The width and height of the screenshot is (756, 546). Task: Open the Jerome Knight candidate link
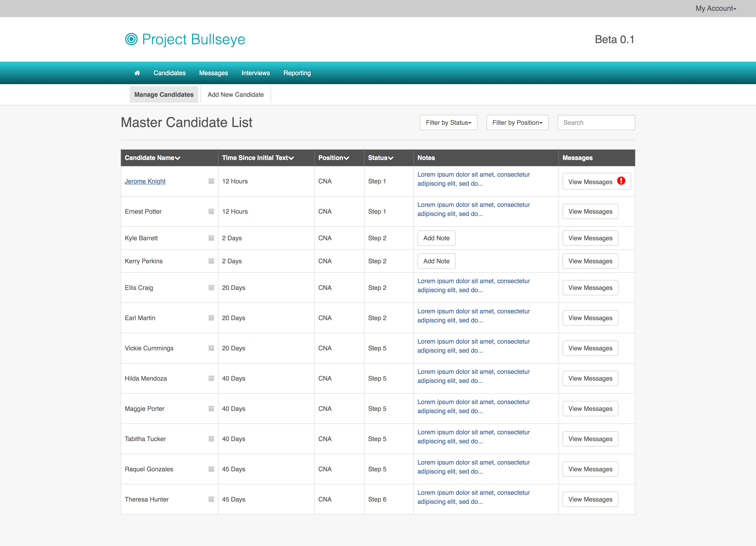tap(145, 181)
